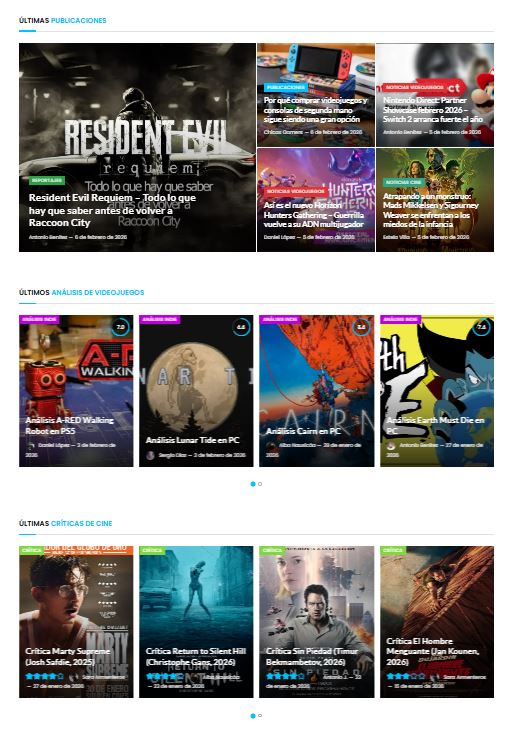Open the Análisis Earth Must Die card
Screen dimensions: 516x734
(437, 391)
